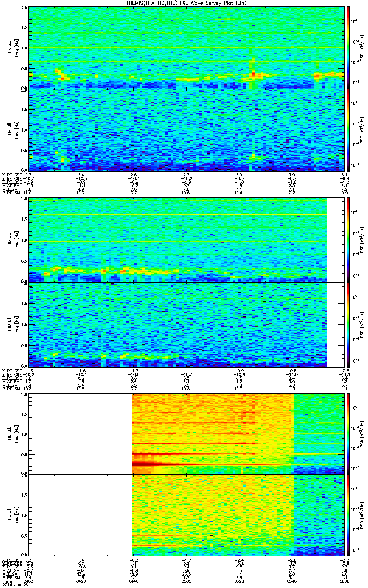Click the 0540 time tick label
The width and height of the screenshot is (368, 588).
pyautogui.click(x=292, y=580)
